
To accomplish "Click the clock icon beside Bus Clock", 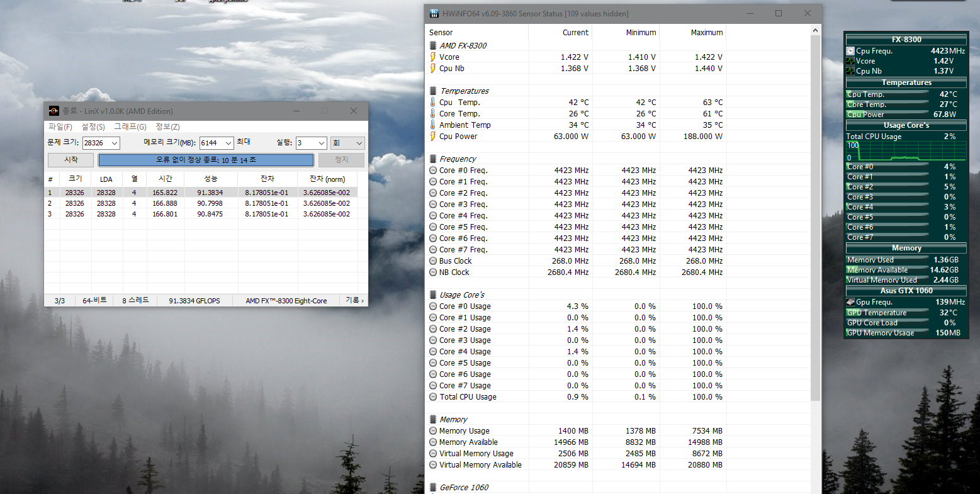I will click(433, 261).
